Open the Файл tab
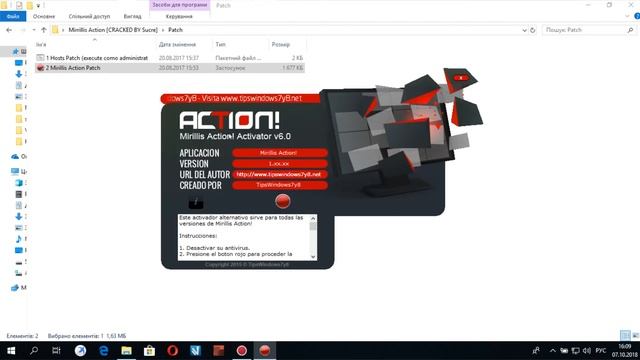This screenshot has height=360, width=640. [13, 16]
